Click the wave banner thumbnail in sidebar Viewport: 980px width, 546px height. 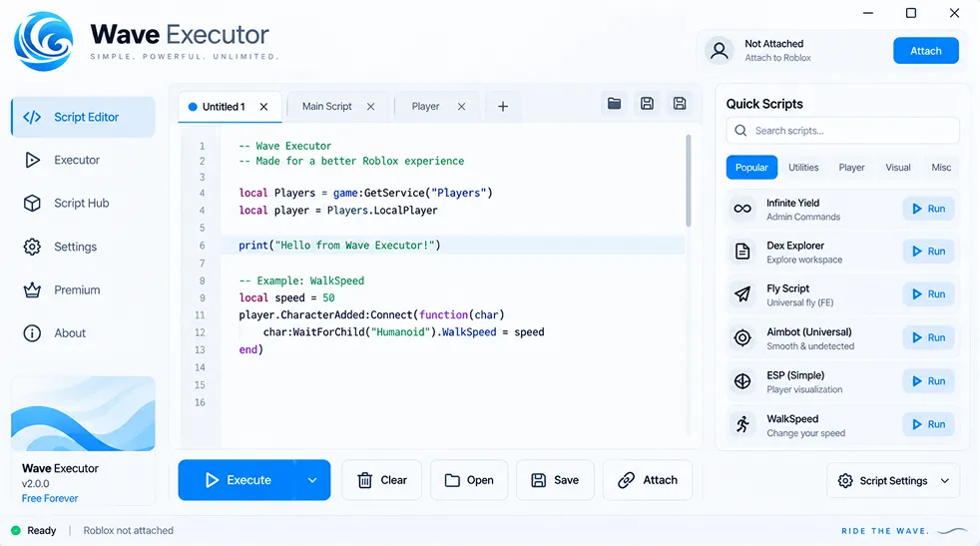(83, 413)
